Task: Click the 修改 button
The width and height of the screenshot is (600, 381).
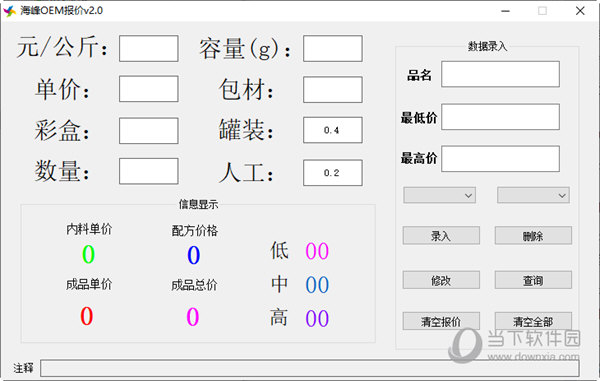Action: [441, 280]
